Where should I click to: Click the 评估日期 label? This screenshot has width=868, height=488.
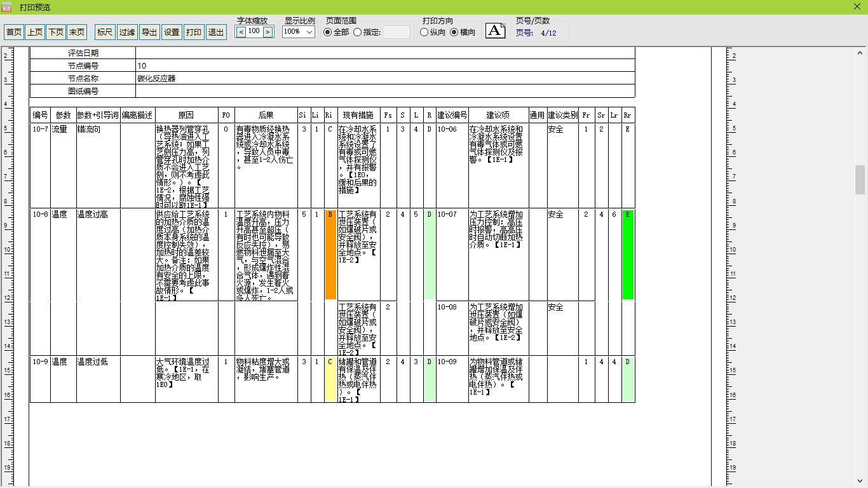tap(83, 53)
